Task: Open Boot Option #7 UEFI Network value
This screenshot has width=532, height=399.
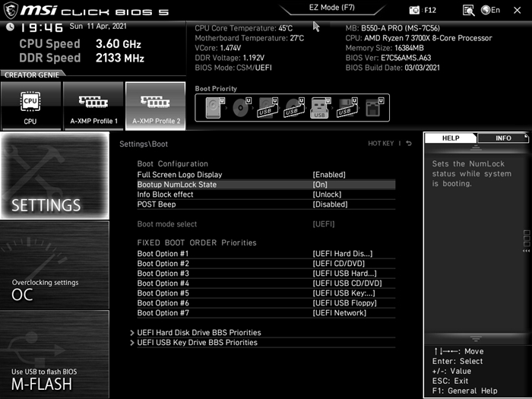Action: point(339,313)
